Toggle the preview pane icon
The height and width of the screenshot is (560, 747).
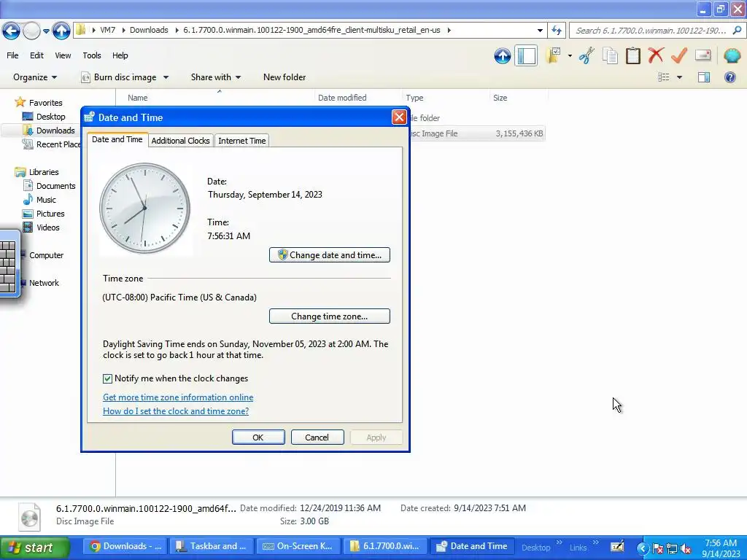(x=704, y=77)
